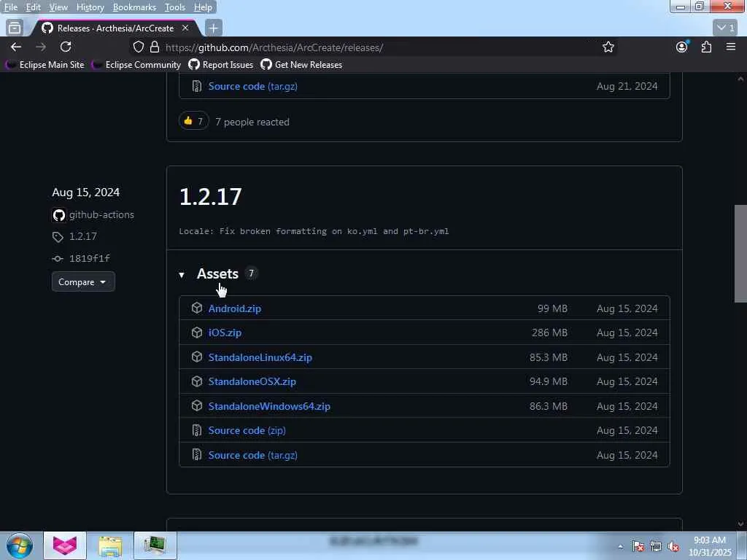747x560 pixels.
Task: Open commit 1819f1f link
Action: [x=90, y=259]
